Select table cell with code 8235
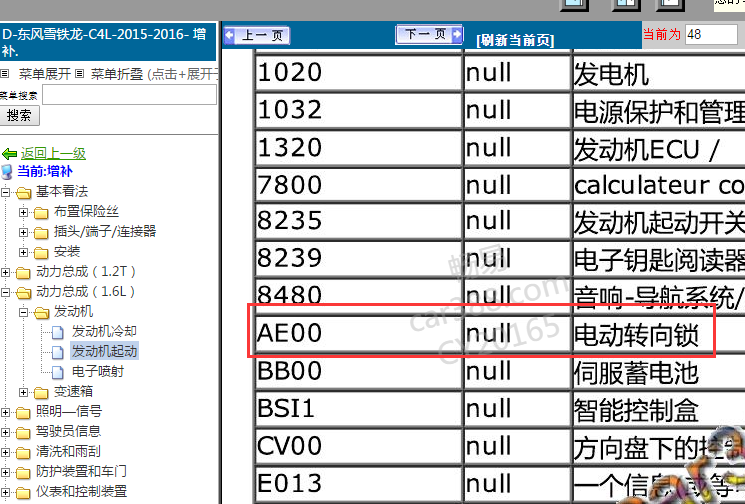This screenshot has height=504, width=745. point(359,221)
